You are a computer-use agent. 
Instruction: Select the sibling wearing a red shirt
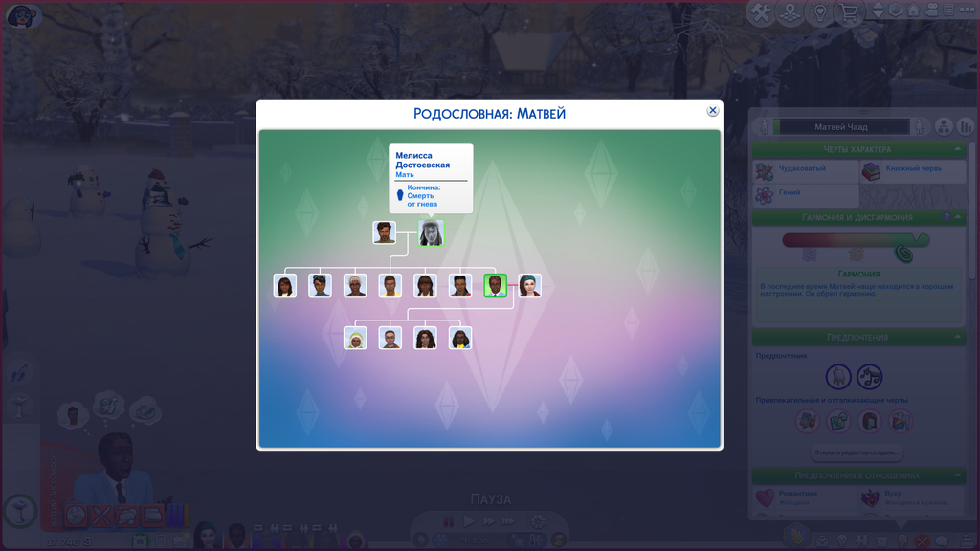pos(460,285)
